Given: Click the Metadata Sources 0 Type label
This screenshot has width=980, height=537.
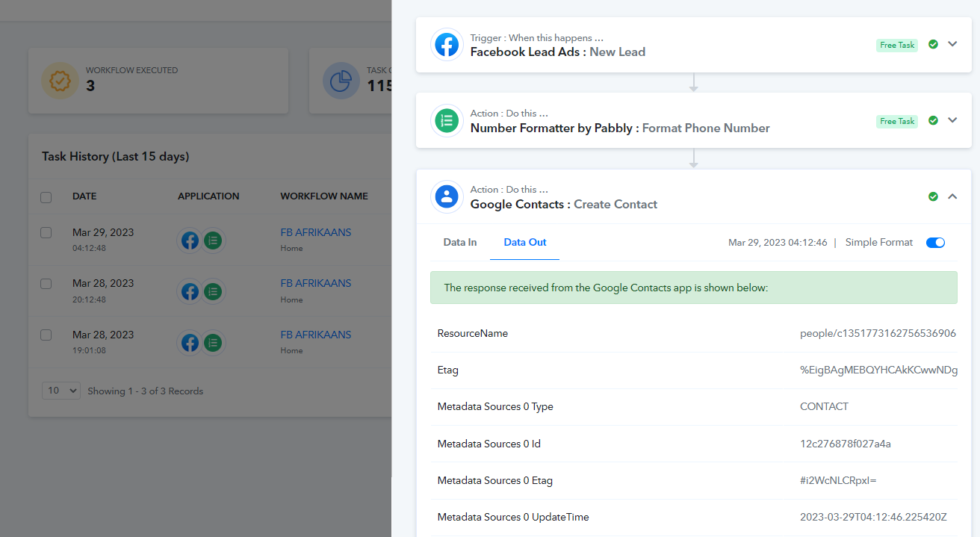Looking at the screenshot, I should [x=495, y=407].
